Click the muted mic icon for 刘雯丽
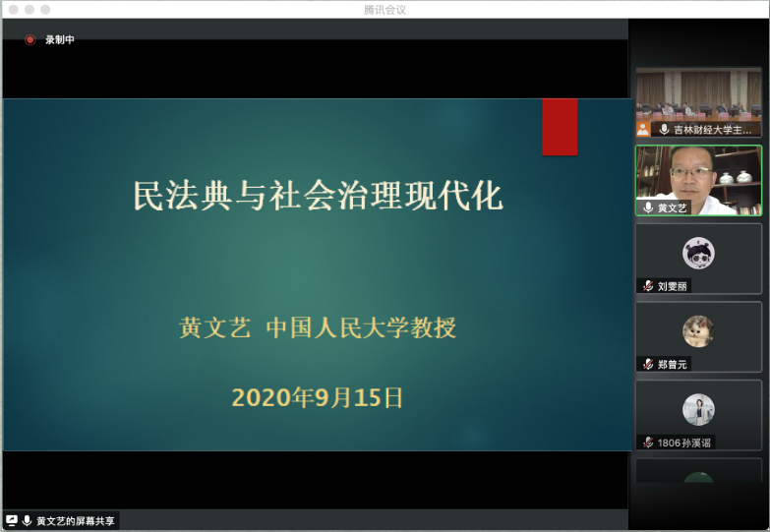Viewport: 770px width, 532px height. click(648, 286)
